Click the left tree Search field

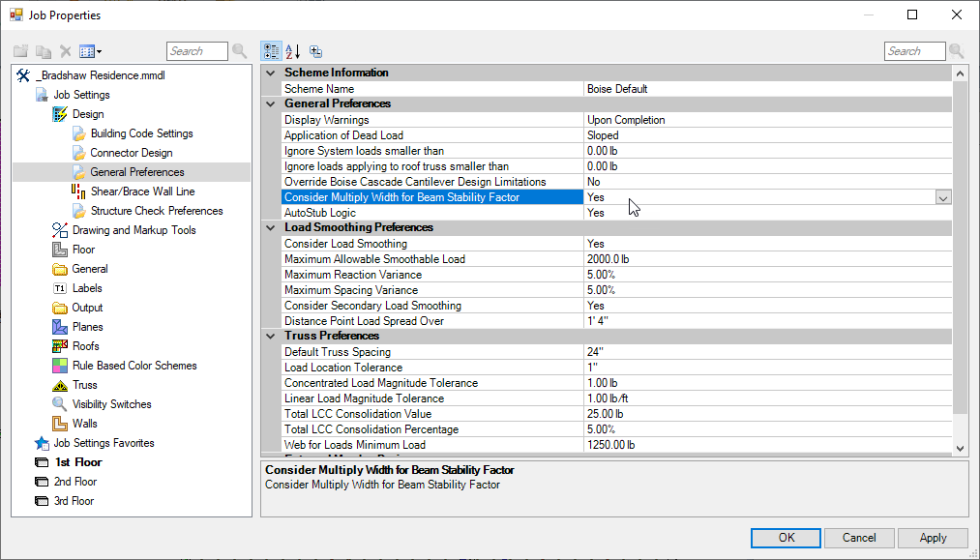[x=197, y=51]
